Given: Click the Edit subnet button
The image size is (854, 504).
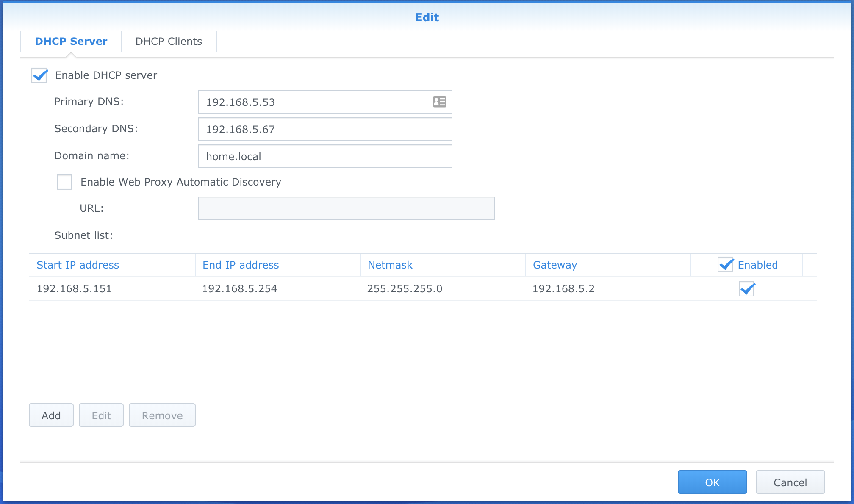Looking at the screenshot, I should [x=101, y=415].
